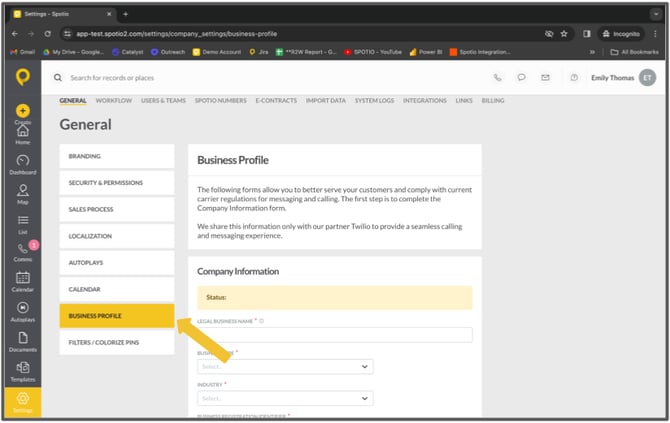Open tab search dropdown in Chrome title bar
The width and height of the screenshot is (670, 423).
click(655, 14)
